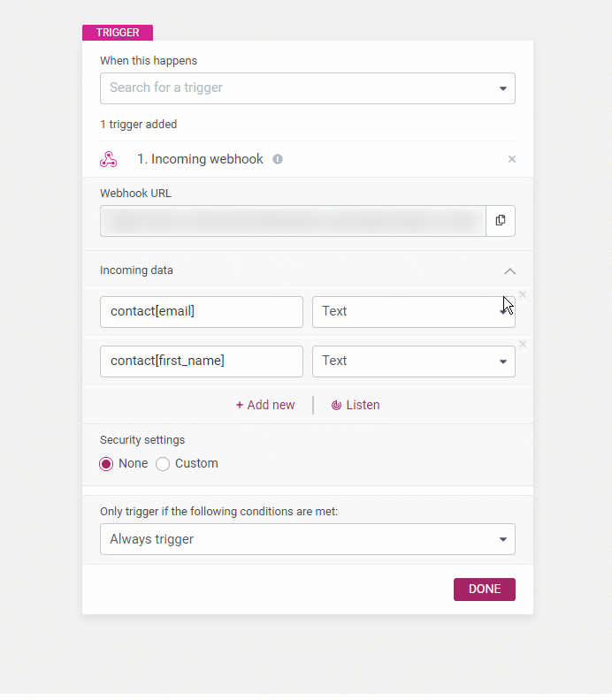This screenshot has width=612, height=700.
Task: Copy the webhook URL with clipboard icon
Action: tap(501, 221)
